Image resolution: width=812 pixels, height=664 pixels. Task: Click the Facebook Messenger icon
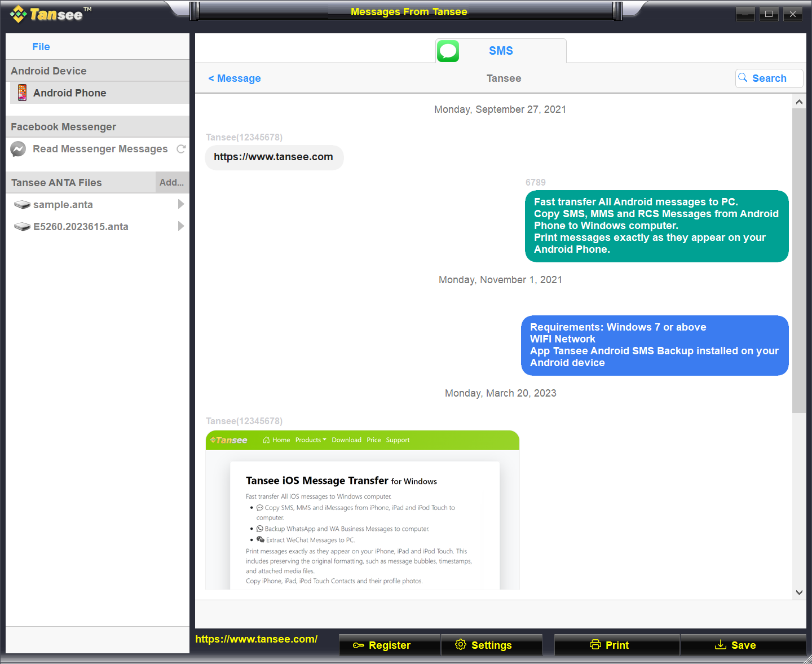[x=18, y=148]
